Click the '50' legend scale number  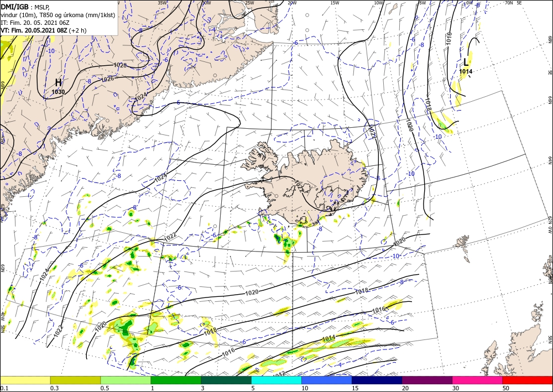[x=506, y=388]
